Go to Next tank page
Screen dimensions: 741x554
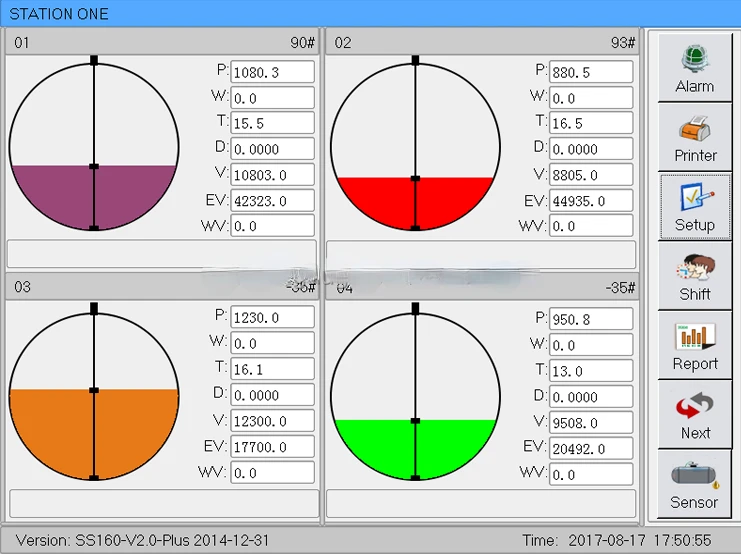(694, 415)
